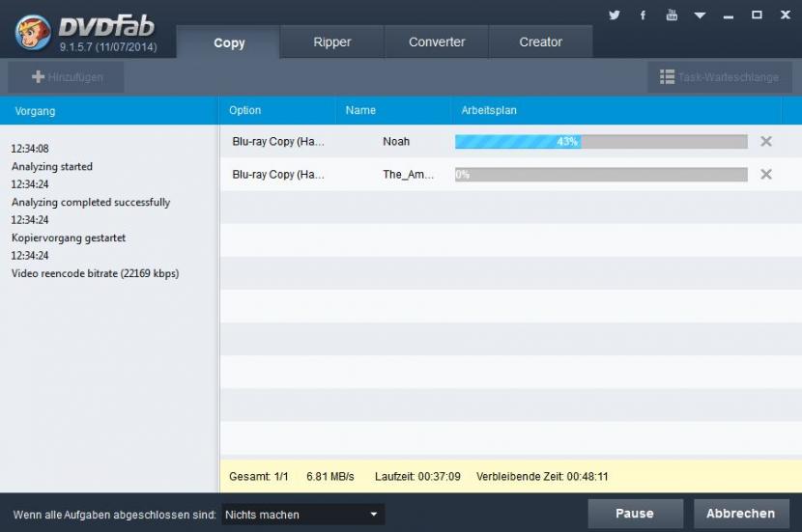Click the Hinzufügen add button
This screenshot has width=802, height=532.
point(66,77)
